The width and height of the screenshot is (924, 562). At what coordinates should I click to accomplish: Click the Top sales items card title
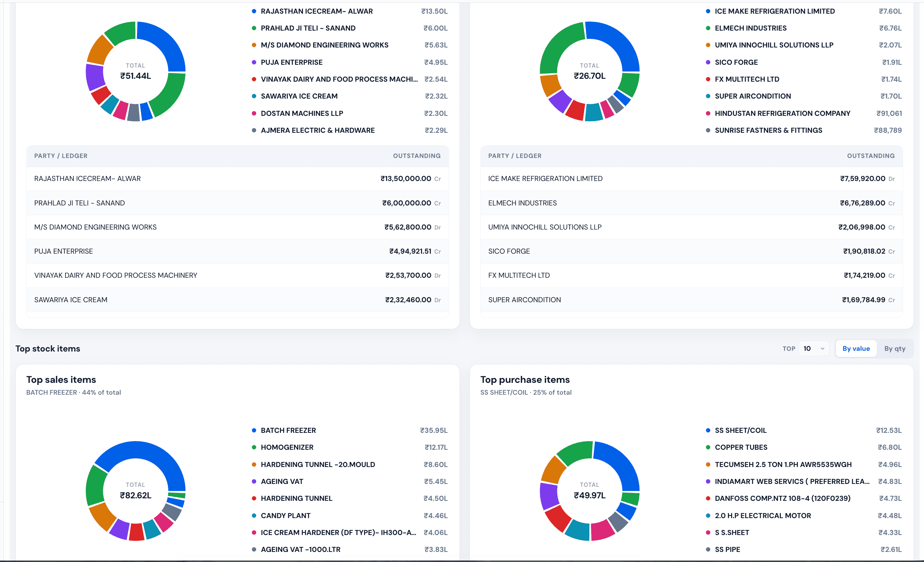[x=61, y=380]
